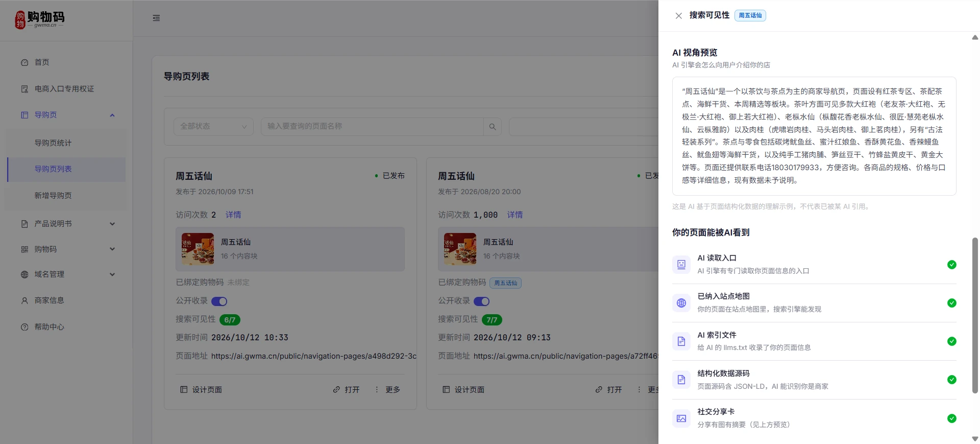Click the sidebar collapse menu icon

click(156, 18)
